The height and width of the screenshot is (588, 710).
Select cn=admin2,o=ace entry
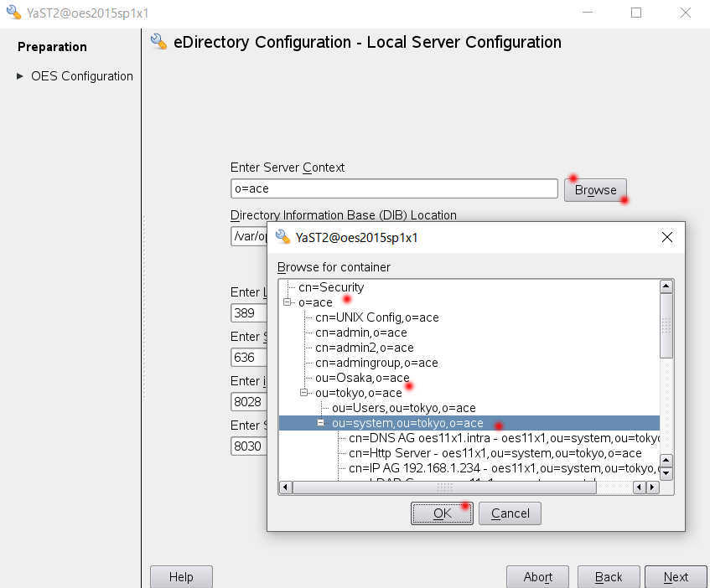365,348
